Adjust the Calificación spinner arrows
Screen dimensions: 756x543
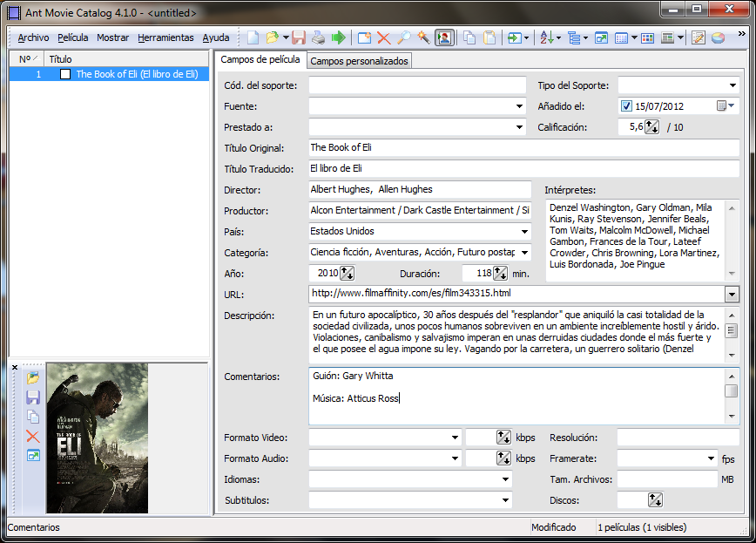coord(651,127)
